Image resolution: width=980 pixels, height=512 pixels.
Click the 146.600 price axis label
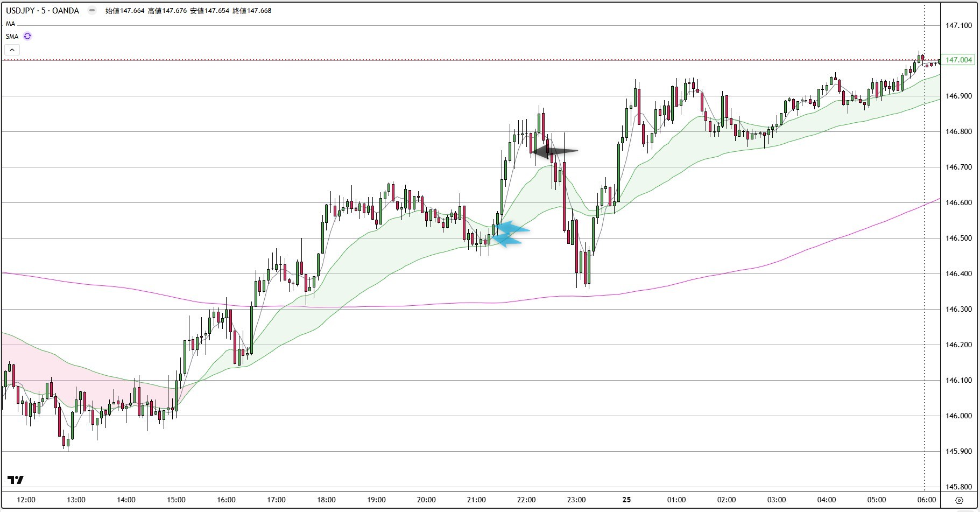point(959,202)
